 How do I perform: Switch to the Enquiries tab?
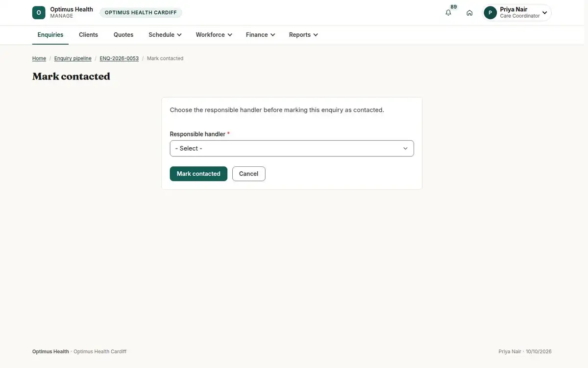tap(50, 35)
